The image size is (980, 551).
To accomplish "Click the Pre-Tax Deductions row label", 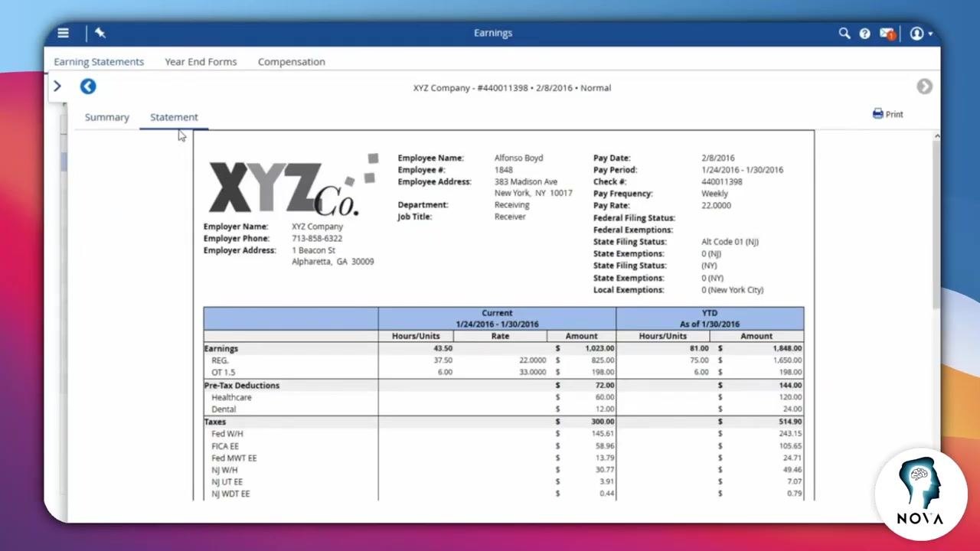I will (x=241, y=385).
